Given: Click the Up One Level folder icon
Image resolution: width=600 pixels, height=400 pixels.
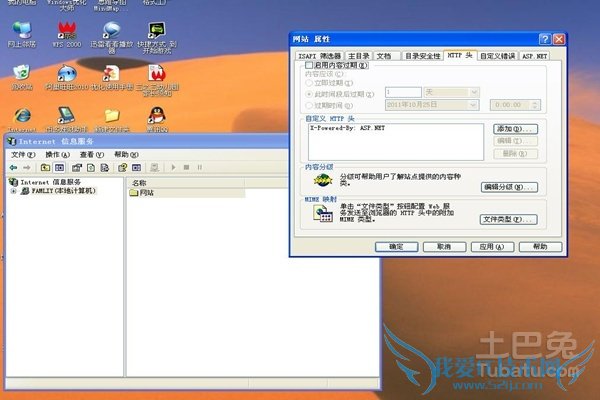Looking at the screenshot, I should point(46,167).
